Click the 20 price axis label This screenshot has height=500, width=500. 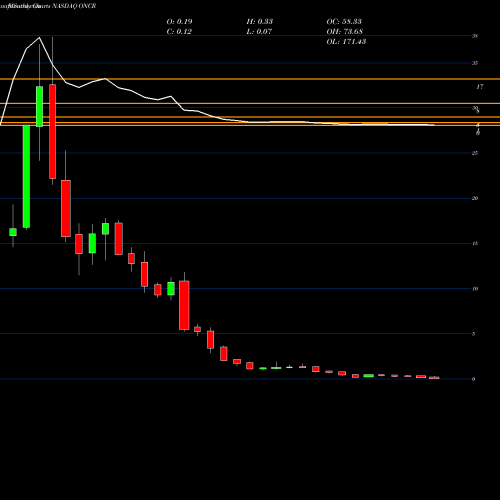[x=475, y=198]
